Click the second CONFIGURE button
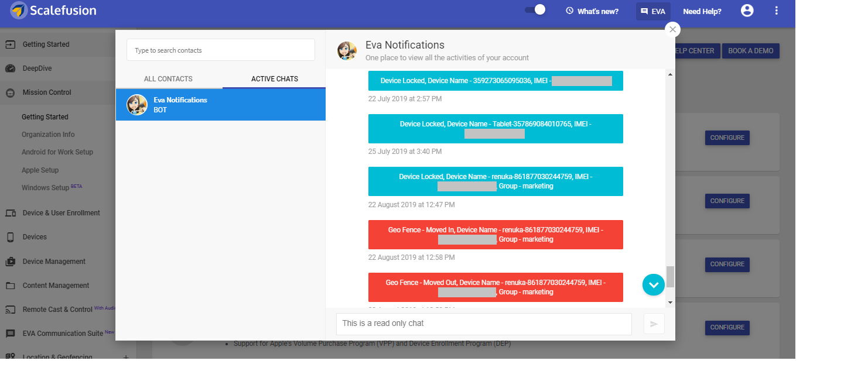 tap(727, 201)
